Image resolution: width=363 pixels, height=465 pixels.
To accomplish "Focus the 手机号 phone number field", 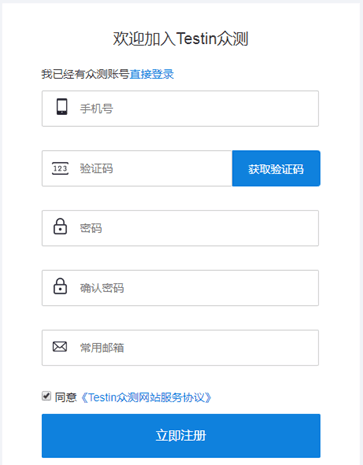I will coord(180,108).
